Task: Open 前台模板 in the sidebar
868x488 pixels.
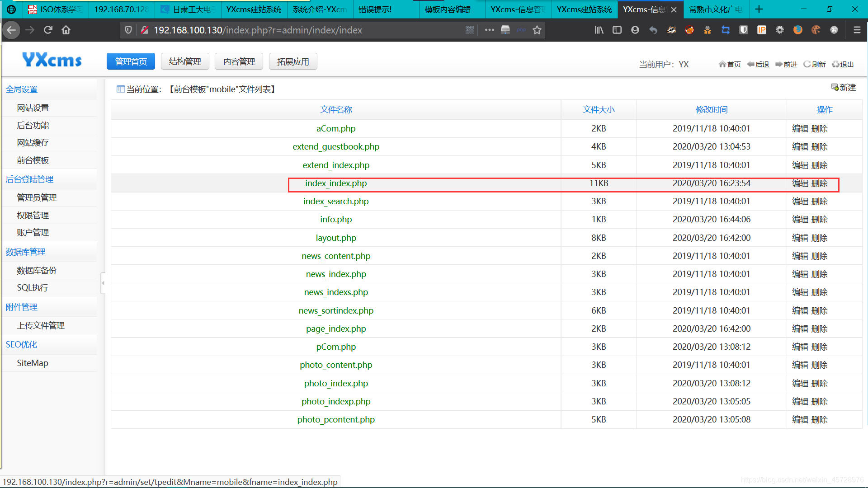Action: click(x=33, y=160)
